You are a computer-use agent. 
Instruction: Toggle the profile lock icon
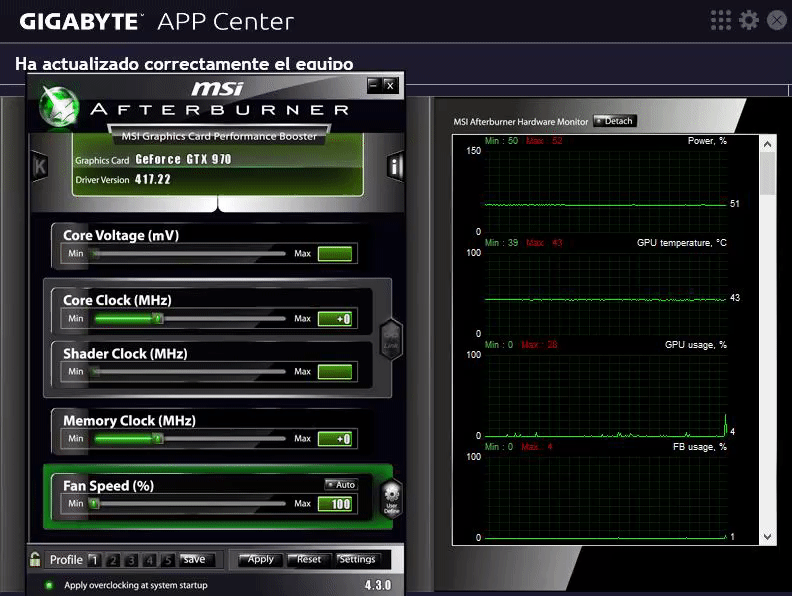point(35,559)
